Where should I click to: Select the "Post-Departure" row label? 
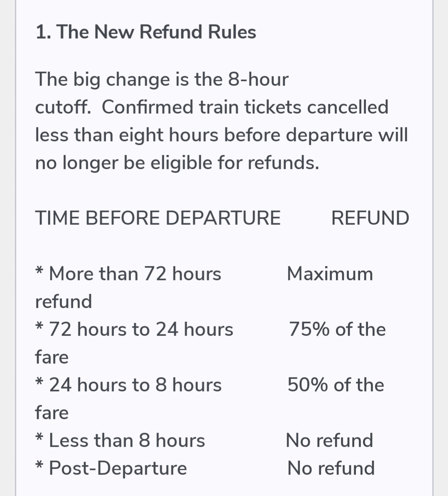pos(118,468)
